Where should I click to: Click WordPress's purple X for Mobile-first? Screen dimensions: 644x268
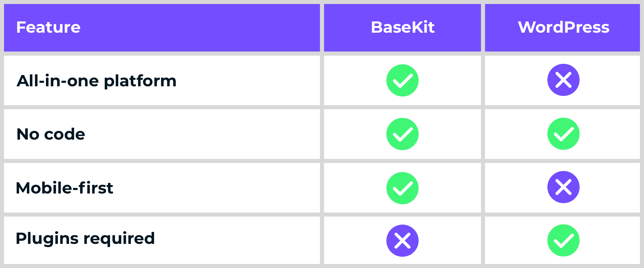pyautogui.click(x=563, y=187)
